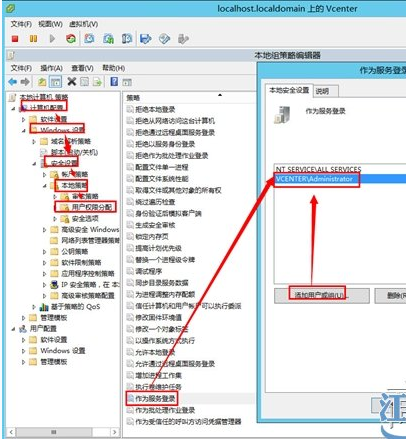Screen dimensions: 406x439
Task: Open the 帮助(H) menu
Action: [113, 68]
